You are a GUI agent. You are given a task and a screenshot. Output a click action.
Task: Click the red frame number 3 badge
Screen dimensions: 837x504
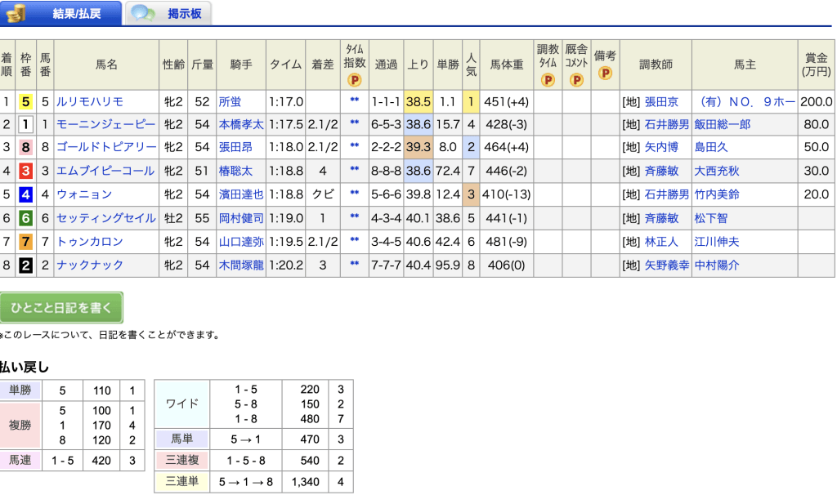click(x=25, y=172)
